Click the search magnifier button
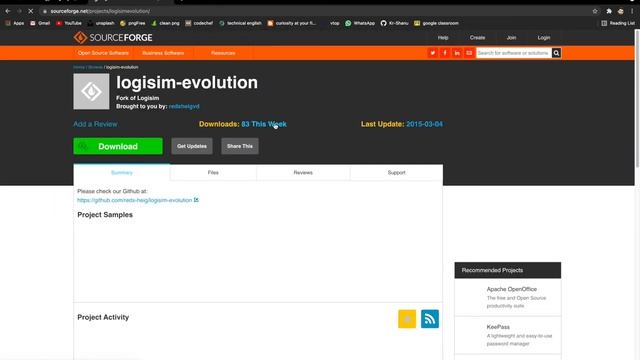Viewport: 640px width, 360px height. point(556,53)
